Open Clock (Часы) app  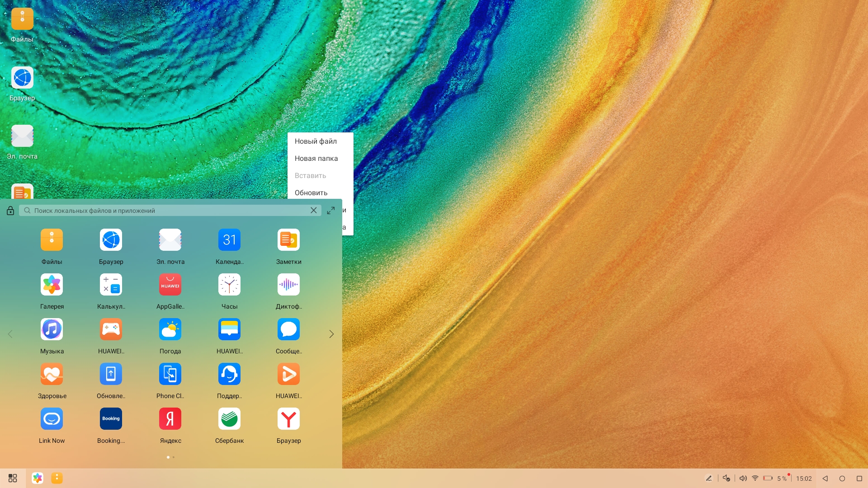tap(229, 285)
